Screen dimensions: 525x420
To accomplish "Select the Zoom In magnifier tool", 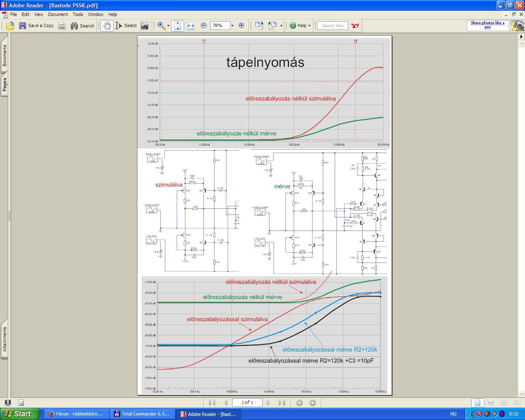I will point(161,26).
